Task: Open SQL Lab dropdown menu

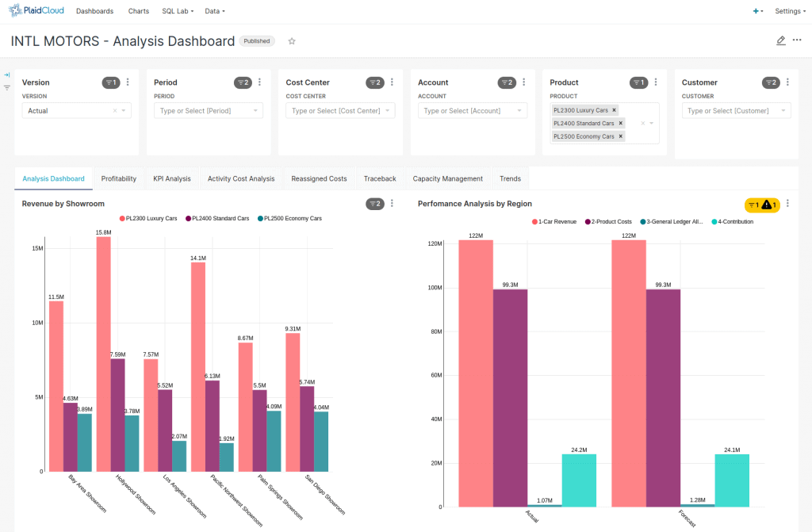Action: coord(178,11)
